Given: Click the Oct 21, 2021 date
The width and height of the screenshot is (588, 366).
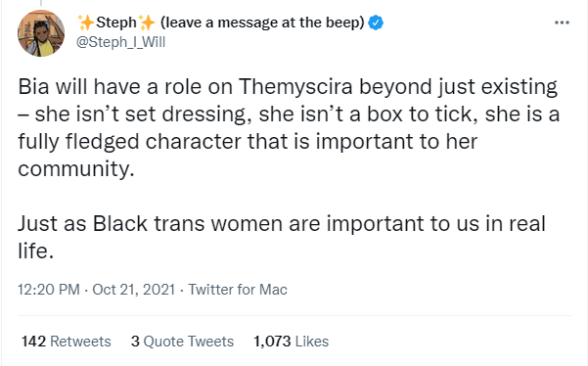Looking at the screenshot, I should point(134,290).
